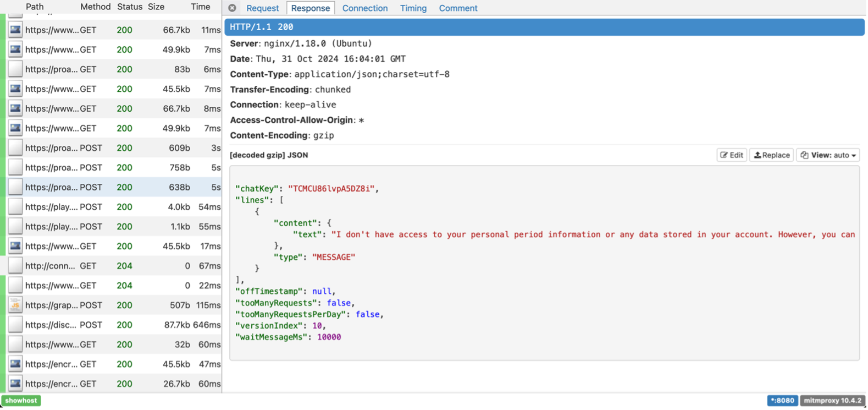Open the Timing tab
The height and width of the screenshot is (410, 868).
click(x=413, y=8)
